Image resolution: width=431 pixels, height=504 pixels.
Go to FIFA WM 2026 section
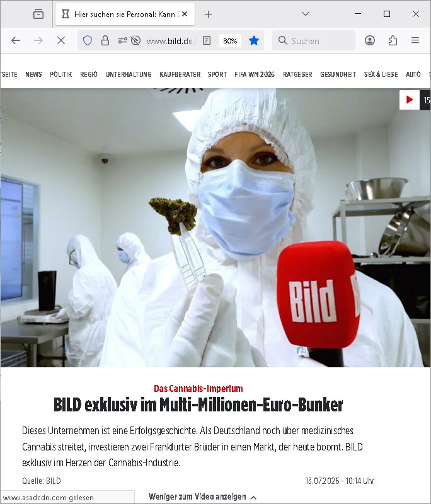point(255,74)
